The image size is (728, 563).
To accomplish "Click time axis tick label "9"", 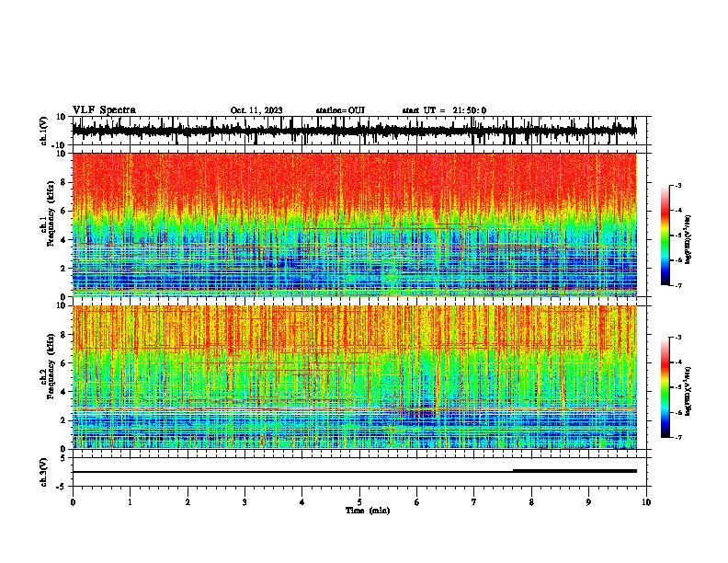I will pyautogui.click(x=588, y=502).
